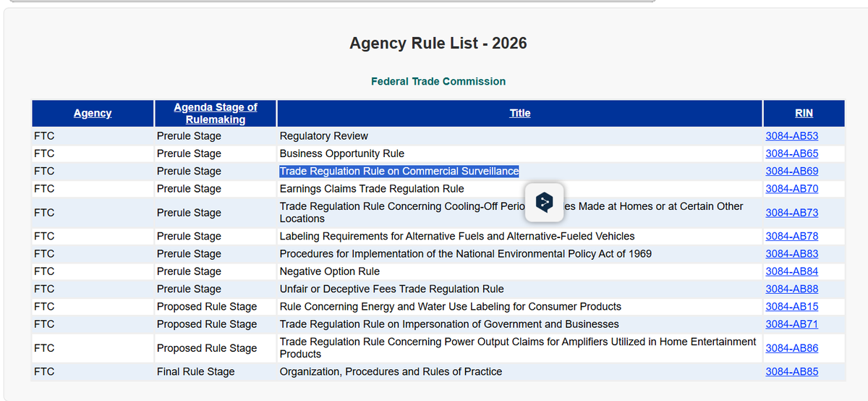Click Energy and Water Use Labeling title

451,307
